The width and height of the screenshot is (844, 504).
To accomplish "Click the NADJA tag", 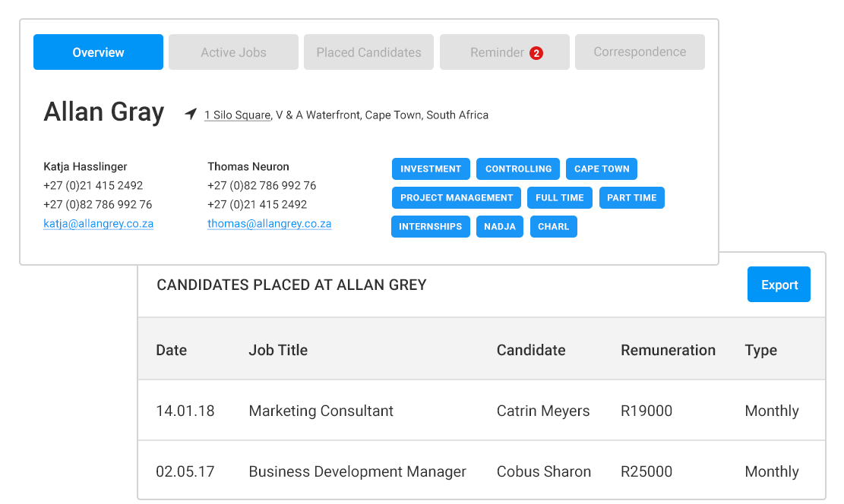I will (499, 227).
